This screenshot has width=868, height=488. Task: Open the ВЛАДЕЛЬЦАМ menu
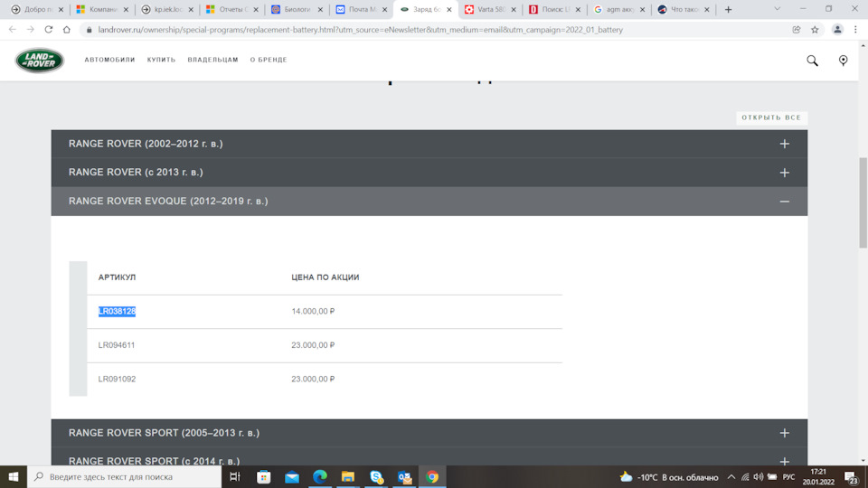coord(212,60)
